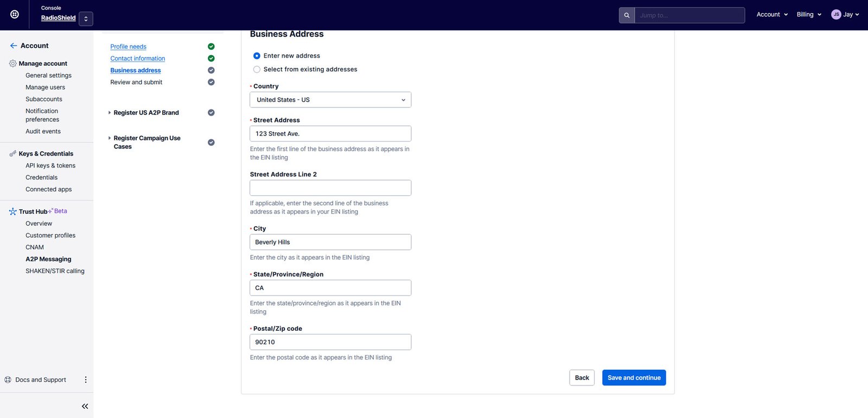Open CNAM page
This screenshot has height=418, width=868.
pyautogui.click(x=35, y=247)
